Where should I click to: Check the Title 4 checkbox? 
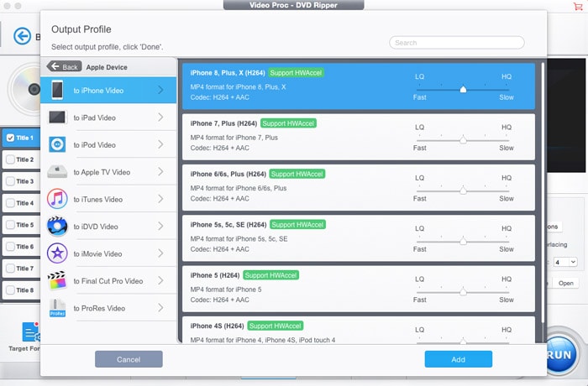(10, 203)
